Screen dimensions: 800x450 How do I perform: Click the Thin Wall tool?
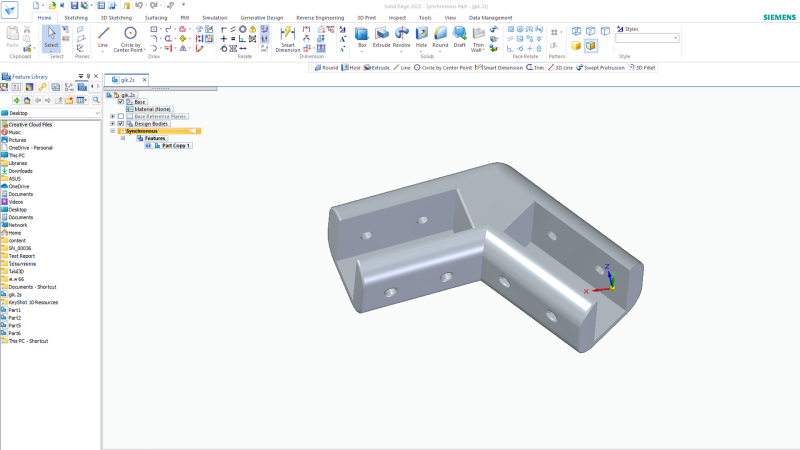[478, 39]
